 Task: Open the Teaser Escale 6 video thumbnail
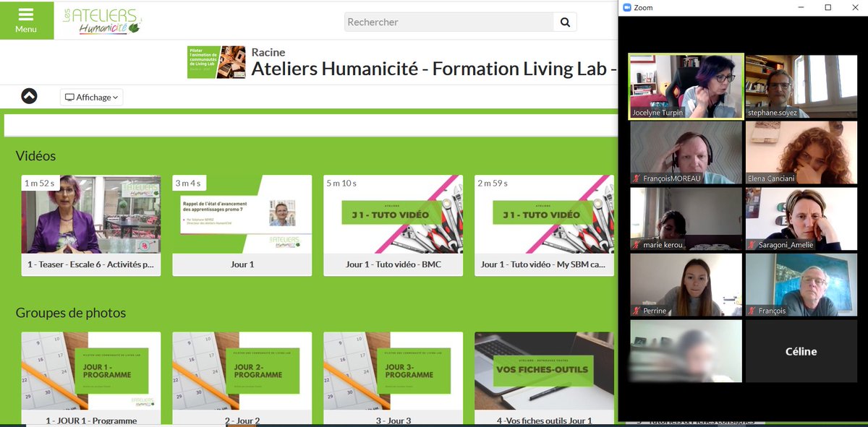tap(91, 214)
